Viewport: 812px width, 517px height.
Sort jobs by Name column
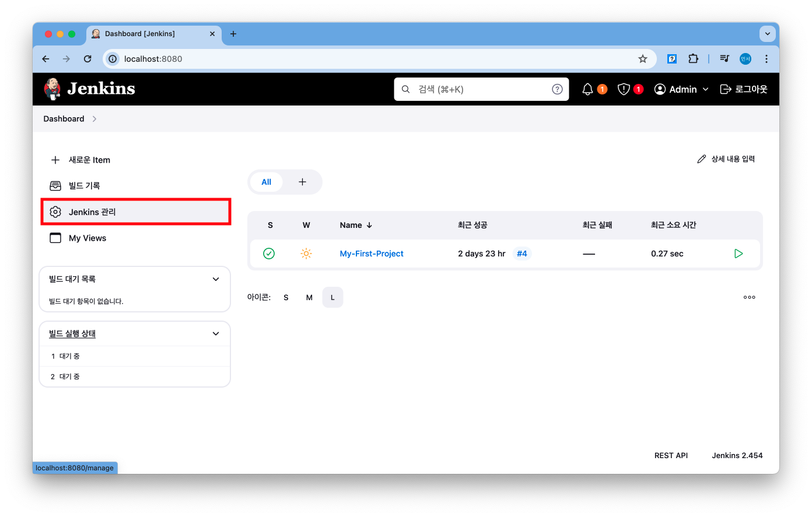pos(356,225)
